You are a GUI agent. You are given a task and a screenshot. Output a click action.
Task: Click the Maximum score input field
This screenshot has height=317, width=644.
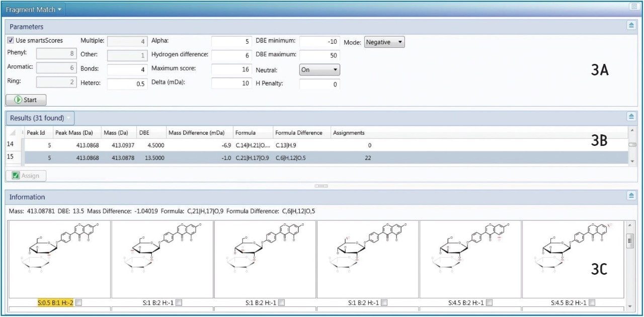[231, 69]
